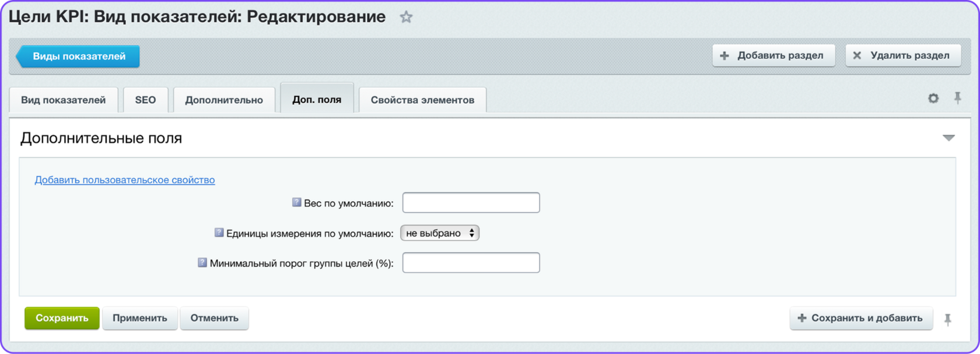980x354 pixels.
Task: Collapse the Дополнительные поля section
Action: [x=949, y=138]
